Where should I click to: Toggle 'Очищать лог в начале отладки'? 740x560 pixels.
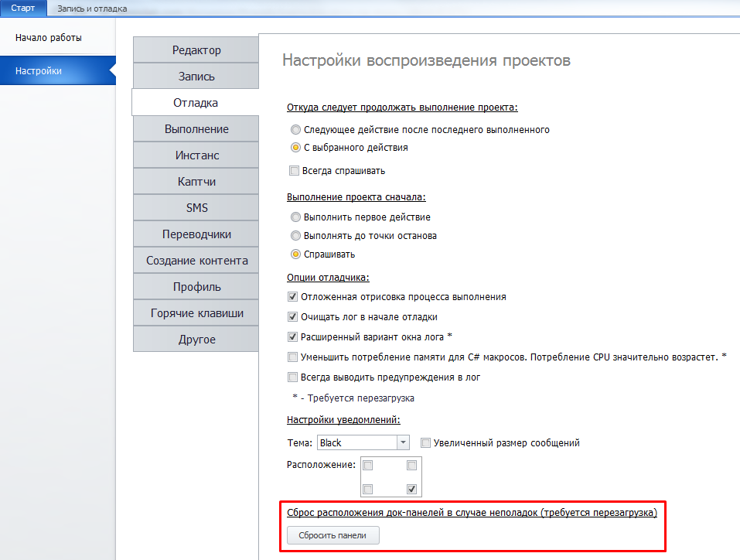292,316
